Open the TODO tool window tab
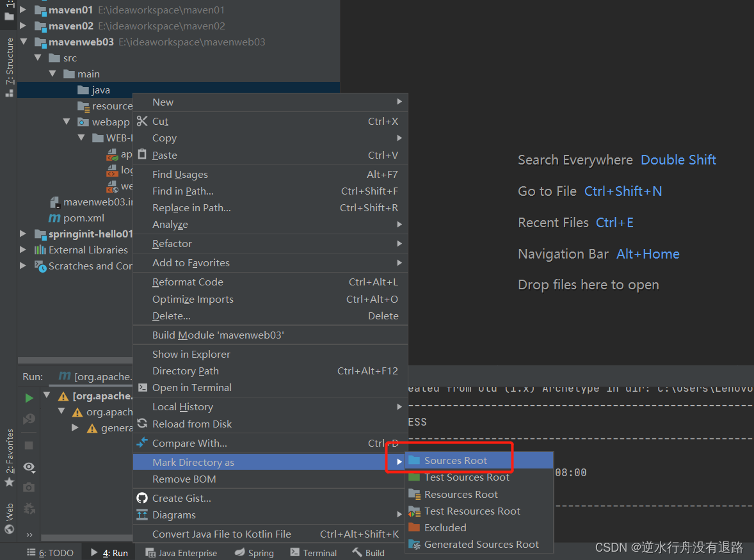 coord(51,553)
